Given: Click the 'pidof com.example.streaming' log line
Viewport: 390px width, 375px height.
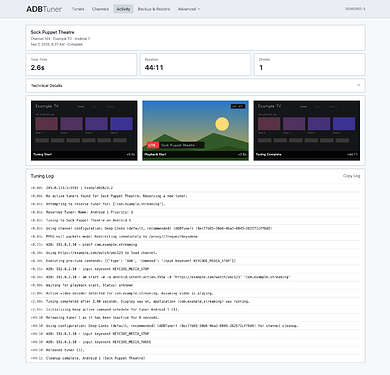Looking at the screenshot, I should (x=195, y=245).
